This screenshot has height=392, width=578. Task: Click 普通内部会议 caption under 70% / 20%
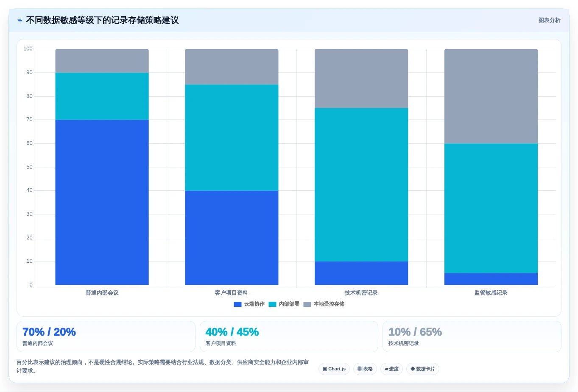click(38, 343)
